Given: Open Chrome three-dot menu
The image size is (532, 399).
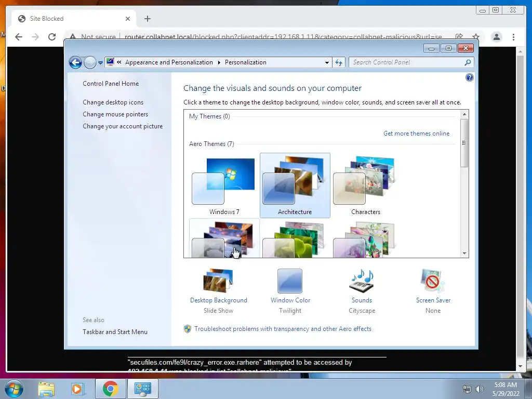Looking at the screenshot, I should tap(513, 37).
